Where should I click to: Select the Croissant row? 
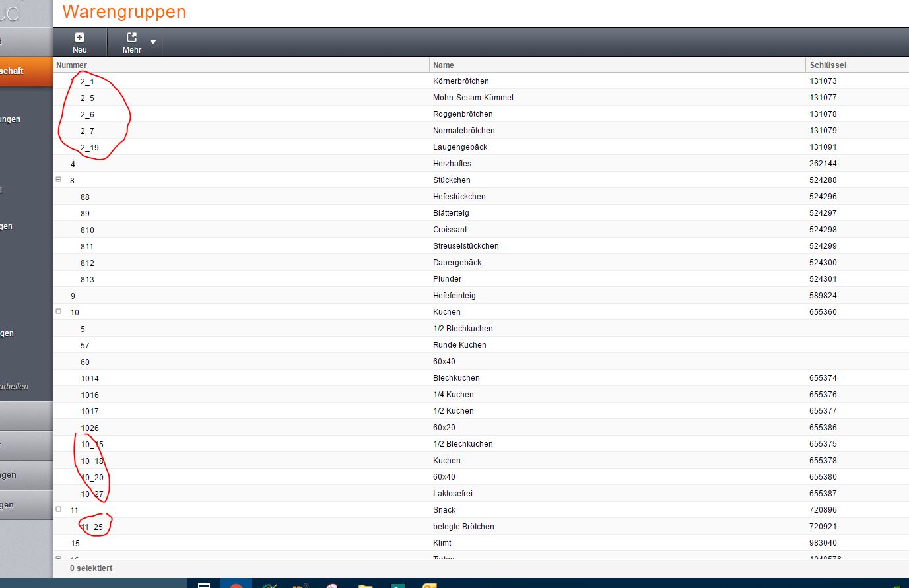click(x=450, y=230)
